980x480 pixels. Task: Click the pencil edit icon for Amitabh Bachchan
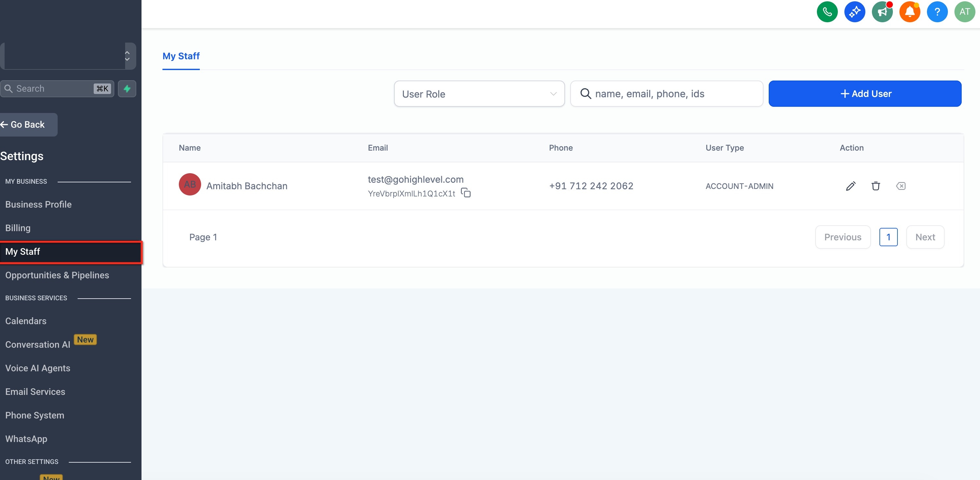click(851, 186)
